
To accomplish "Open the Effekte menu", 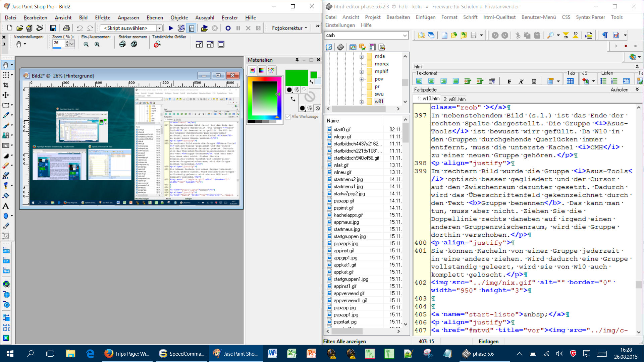I will (102, 17).
